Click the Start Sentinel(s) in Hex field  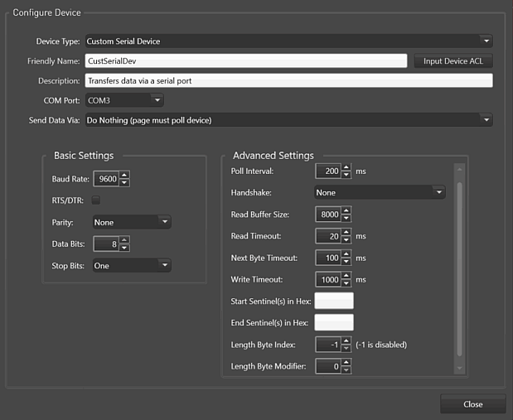(x=334, y=301)
